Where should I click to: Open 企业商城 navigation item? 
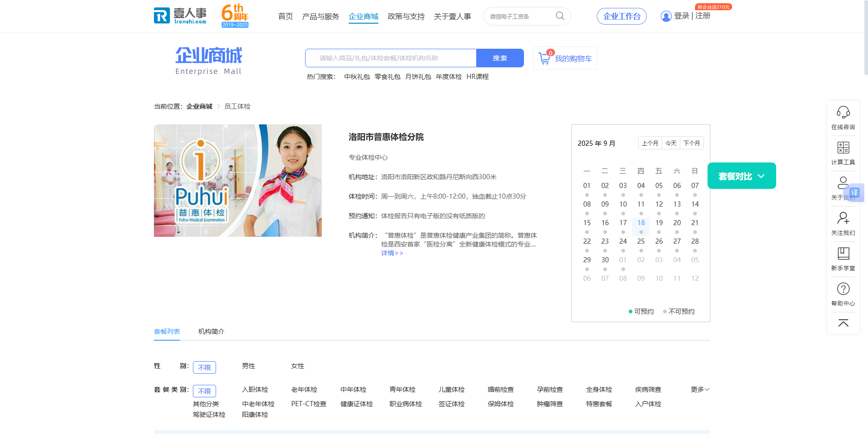click(364, 16)
